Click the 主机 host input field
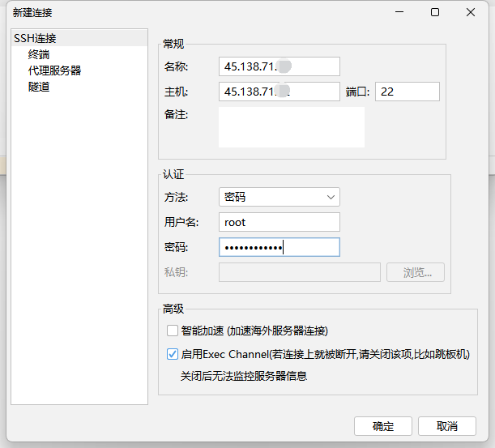This screenshot has width=495, height=448. point(279,92)
